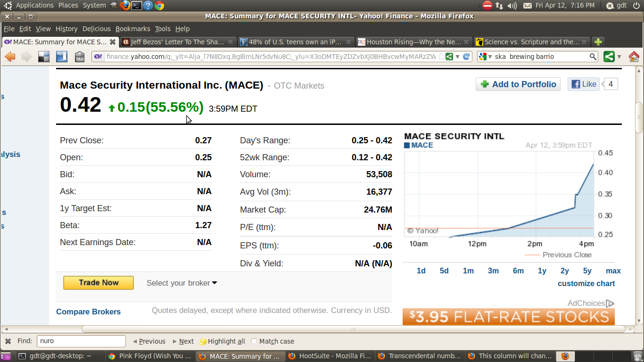Viewport: 644px width, 362px height.
Task: Click the Find text field containing nuro
Action: point(81,341)
